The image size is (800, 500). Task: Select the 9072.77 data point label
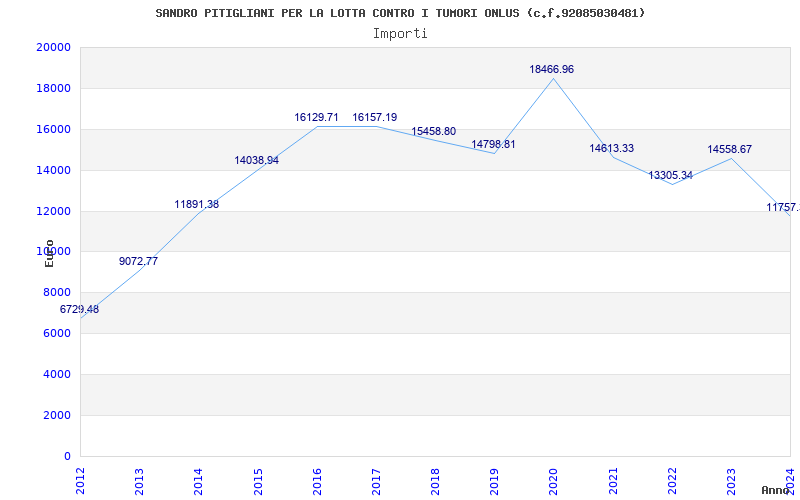click(x=138, y=262)
